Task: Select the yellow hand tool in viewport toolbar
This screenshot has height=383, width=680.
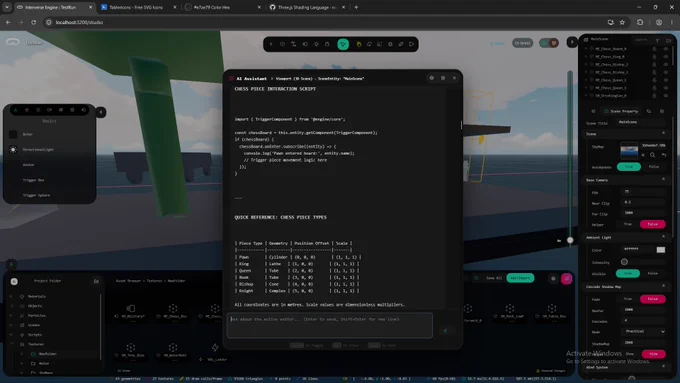Action: point(359,44)
